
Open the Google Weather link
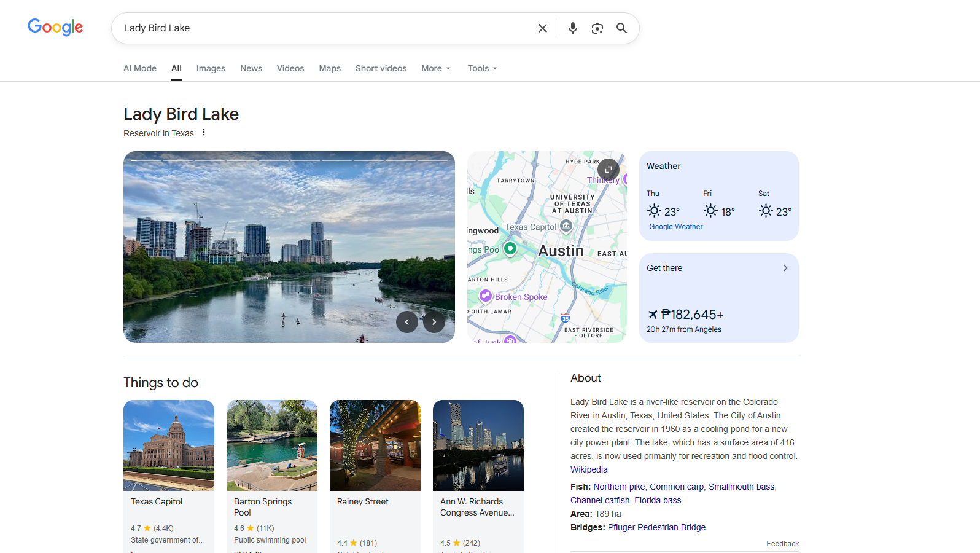(x=675, y=227)
